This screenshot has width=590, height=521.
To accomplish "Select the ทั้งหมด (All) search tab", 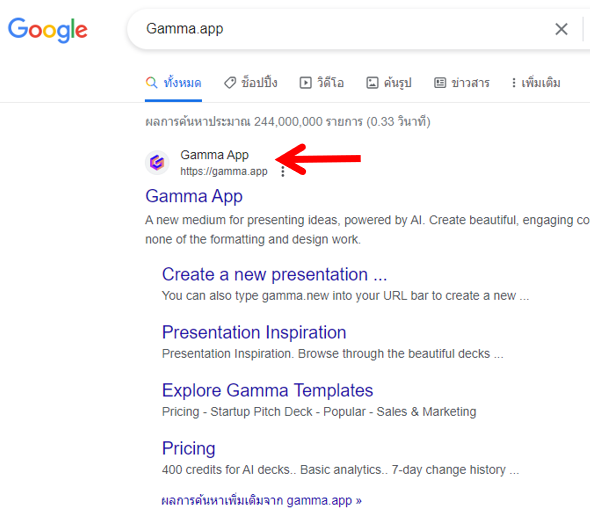I will [173, 82].
